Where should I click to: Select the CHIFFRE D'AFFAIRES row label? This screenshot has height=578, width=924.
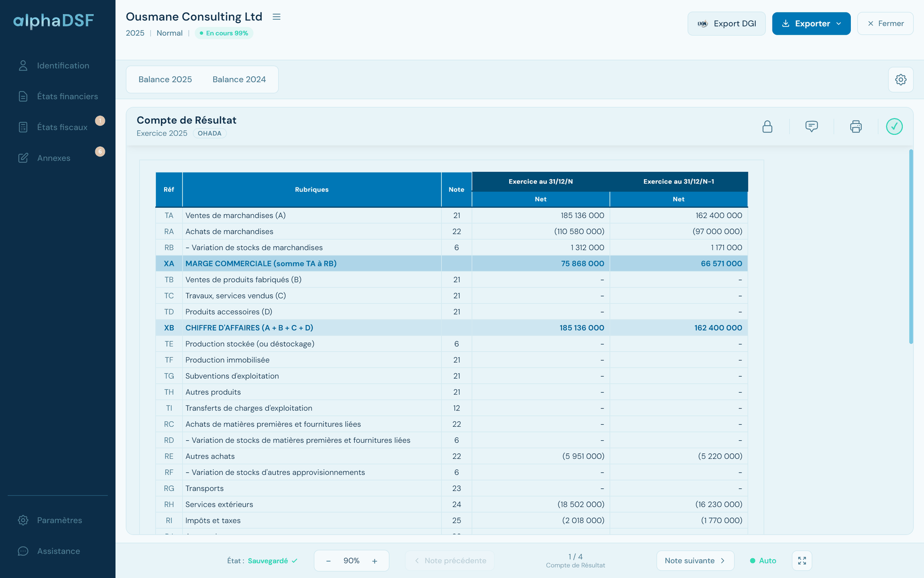coord(249,328)
